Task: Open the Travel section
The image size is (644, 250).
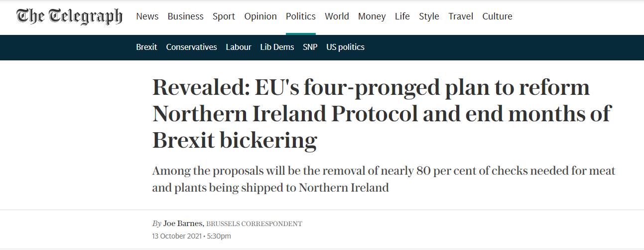Action: (x=461, y=16)
